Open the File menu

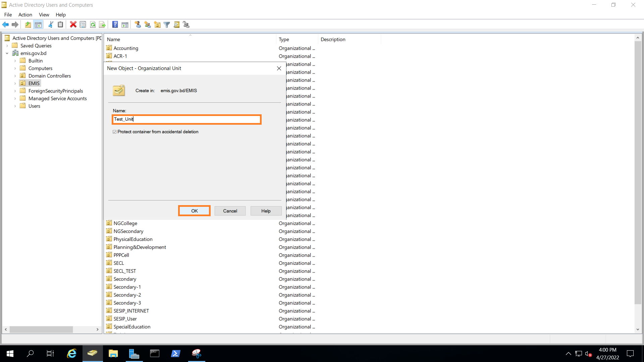(x=8, y=15)
